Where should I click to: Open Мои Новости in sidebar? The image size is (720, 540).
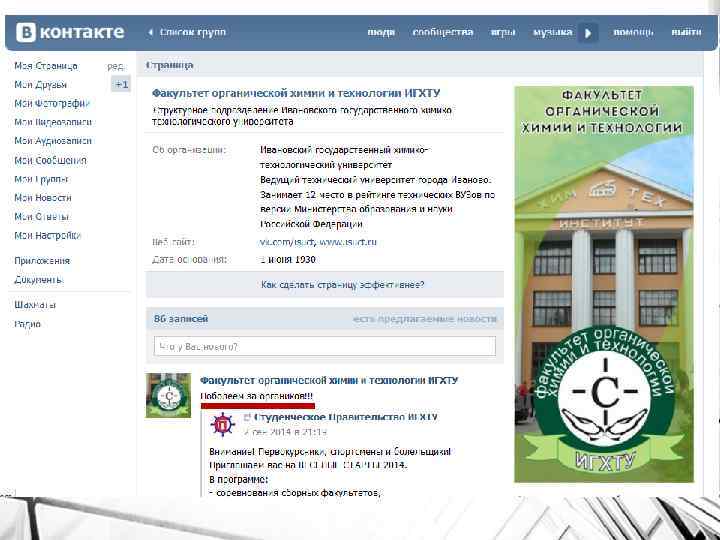click(43, 198)
